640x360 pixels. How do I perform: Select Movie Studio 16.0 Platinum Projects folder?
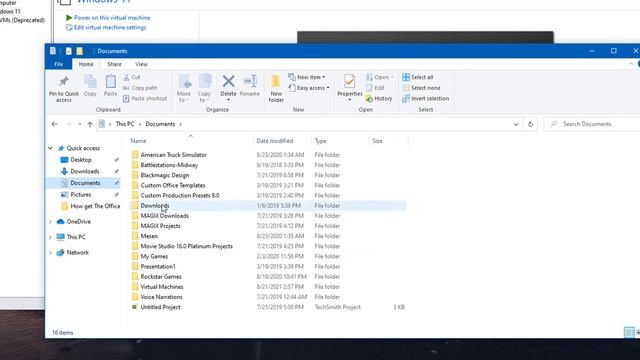click(x=187, y=246)
